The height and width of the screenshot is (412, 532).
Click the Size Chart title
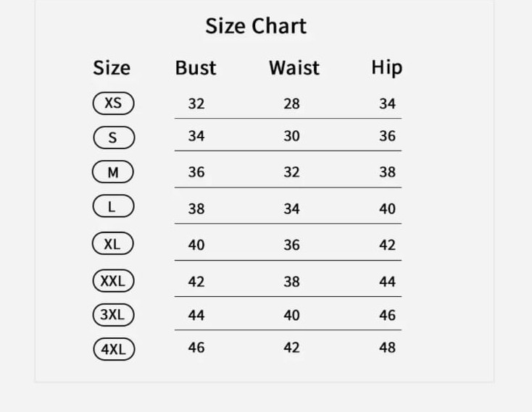(256, 26)
